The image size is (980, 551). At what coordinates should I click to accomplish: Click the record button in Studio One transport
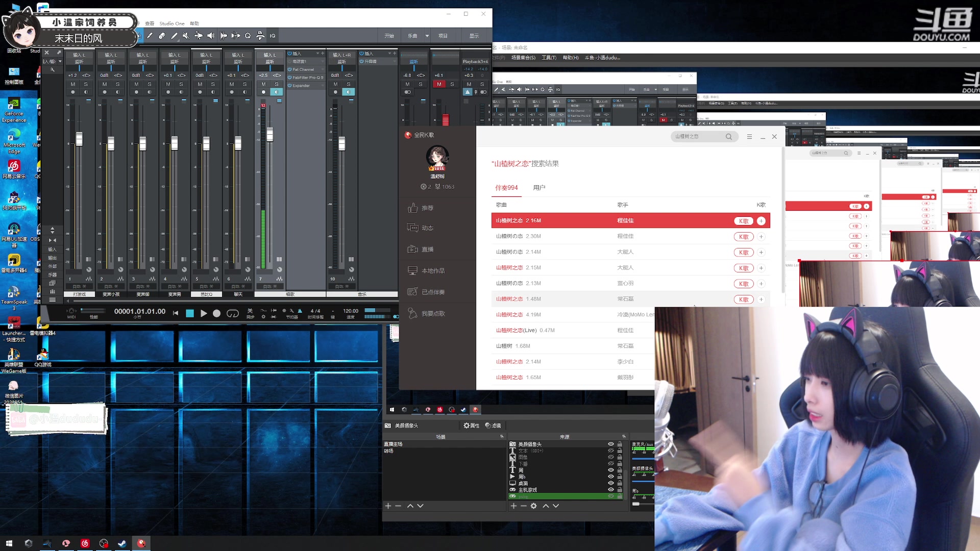(217, 313)
